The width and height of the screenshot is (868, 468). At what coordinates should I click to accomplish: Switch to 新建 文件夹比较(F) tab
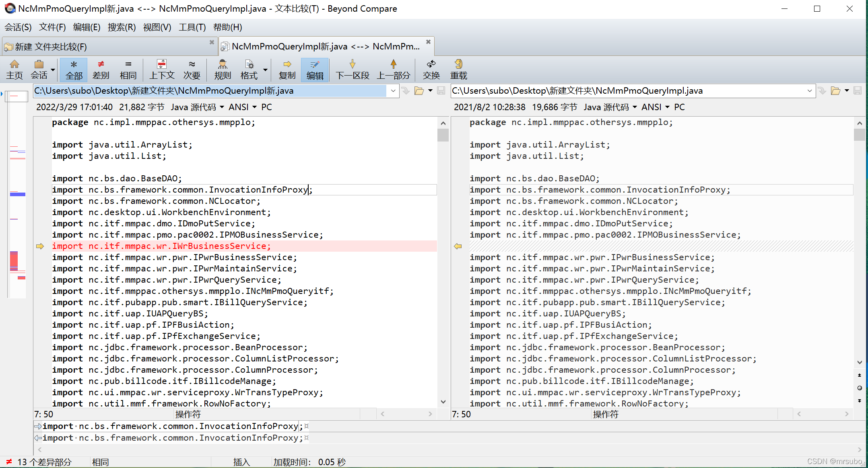click(51, 47)
